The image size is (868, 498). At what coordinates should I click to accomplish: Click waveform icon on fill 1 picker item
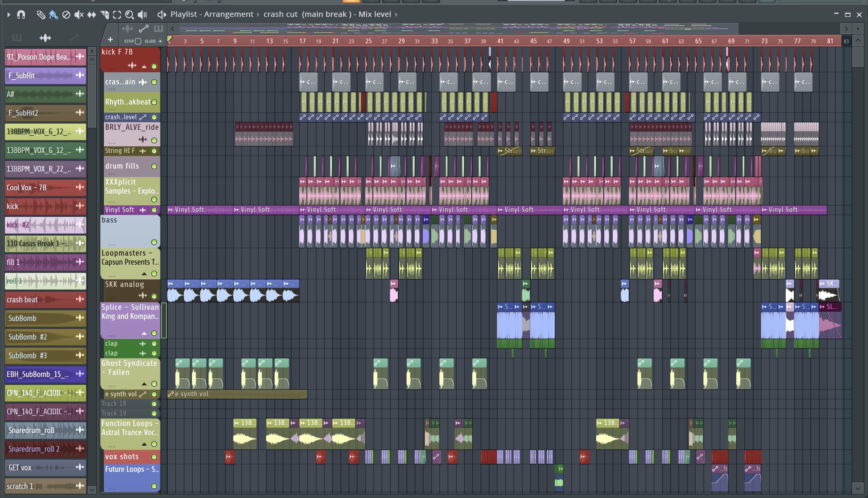tap(79, 262)
